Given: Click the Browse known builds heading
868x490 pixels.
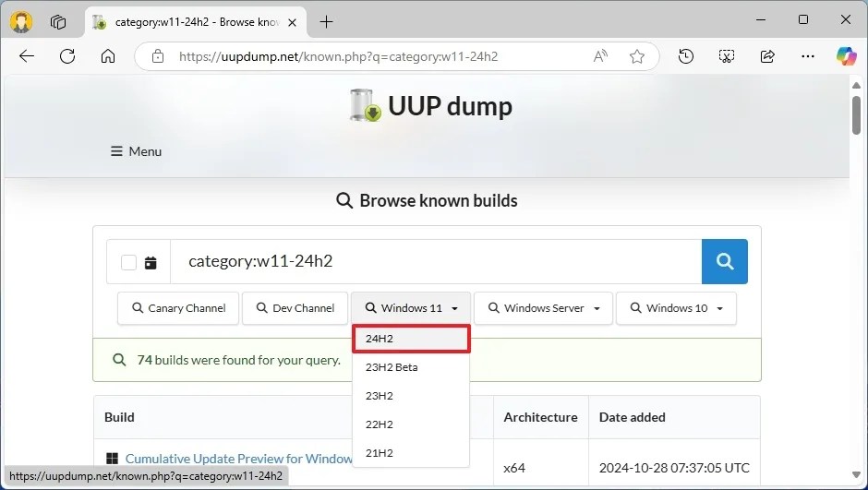Looking at the screenshot, I should pyautogui.click(x=427, y=200).
